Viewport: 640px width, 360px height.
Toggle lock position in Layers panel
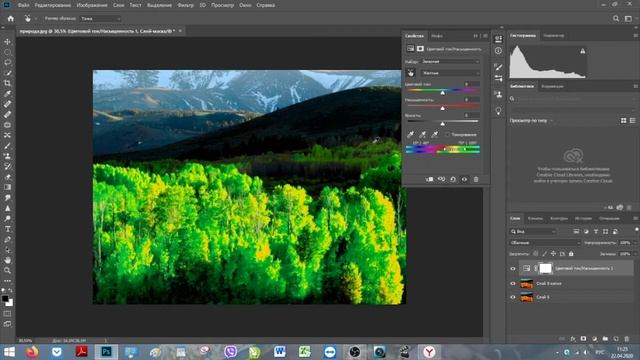553,254
